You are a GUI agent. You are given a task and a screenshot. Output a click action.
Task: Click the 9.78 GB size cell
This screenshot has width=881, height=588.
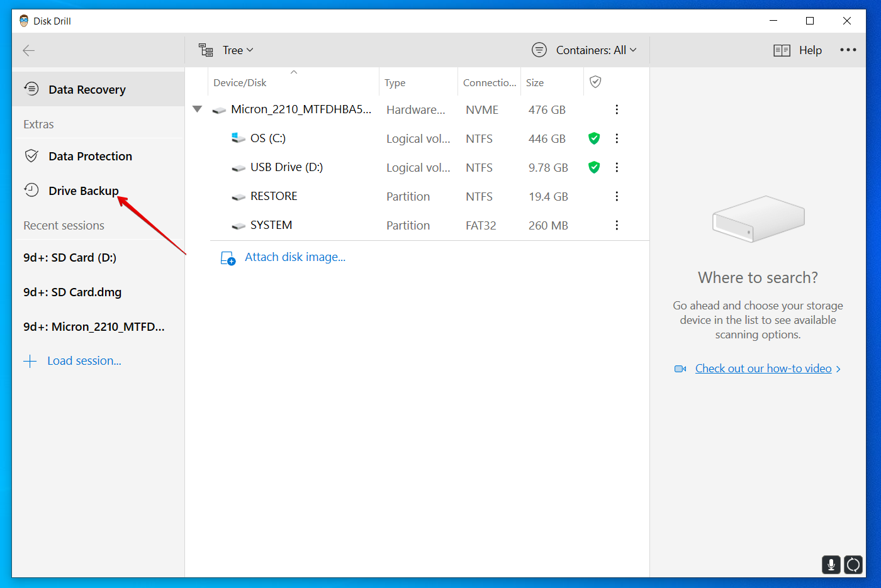click(x=548, y=167)
